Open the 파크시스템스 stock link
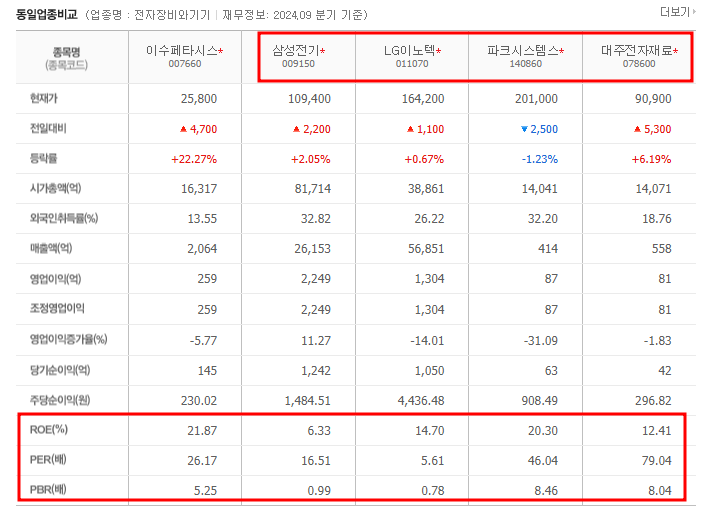Viewport: 701px width, 514px height. pyautogui.click(x=525, y=51)
